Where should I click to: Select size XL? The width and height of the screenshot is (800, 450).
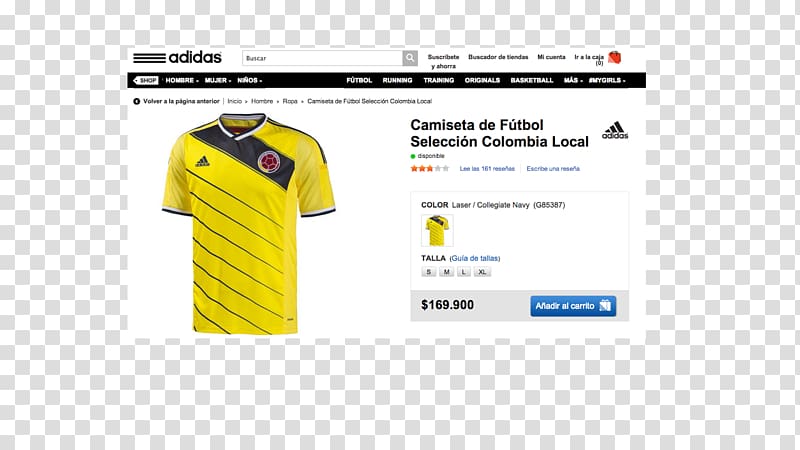[x=482, y=272]
